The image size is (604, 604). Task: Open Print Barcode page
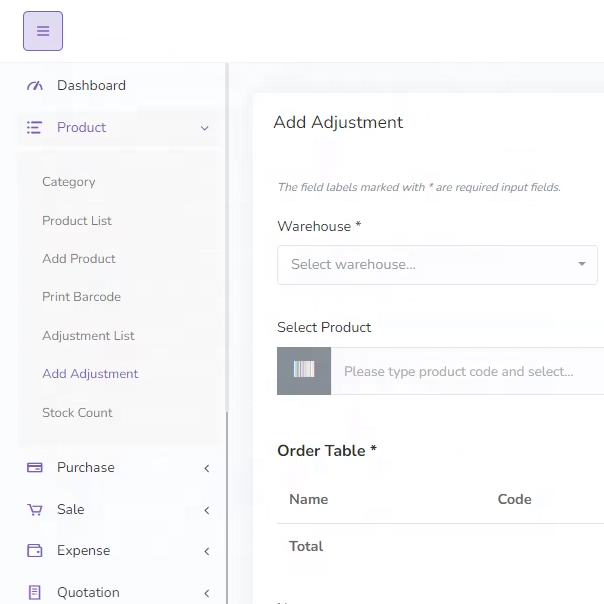click(81, 297)
